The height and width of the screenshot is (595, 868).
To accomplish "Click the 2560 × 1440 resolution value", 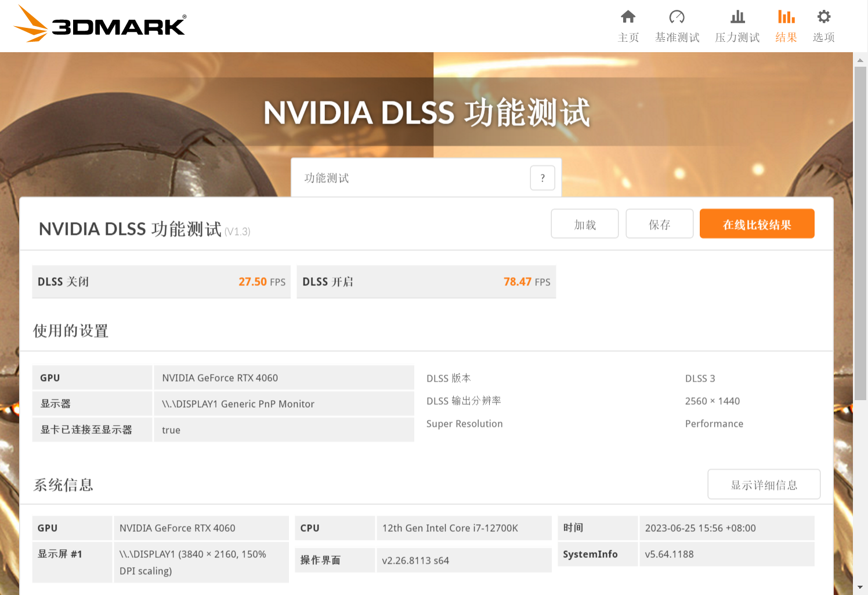I will click(713, 401).
